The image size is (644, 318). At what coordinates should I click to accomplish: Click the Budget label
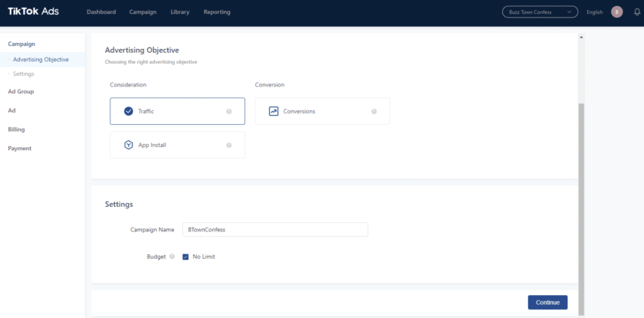point(156,257)
